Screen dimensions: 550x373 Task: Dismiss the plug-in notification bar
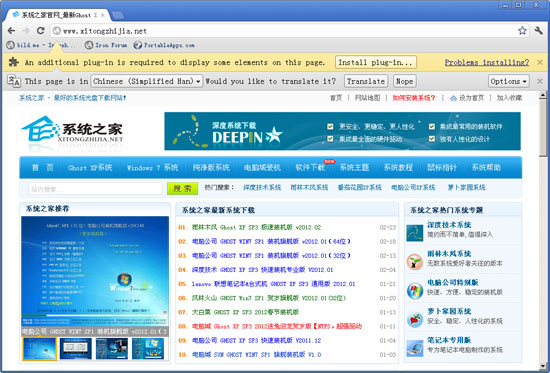click(x=540, y=62)
